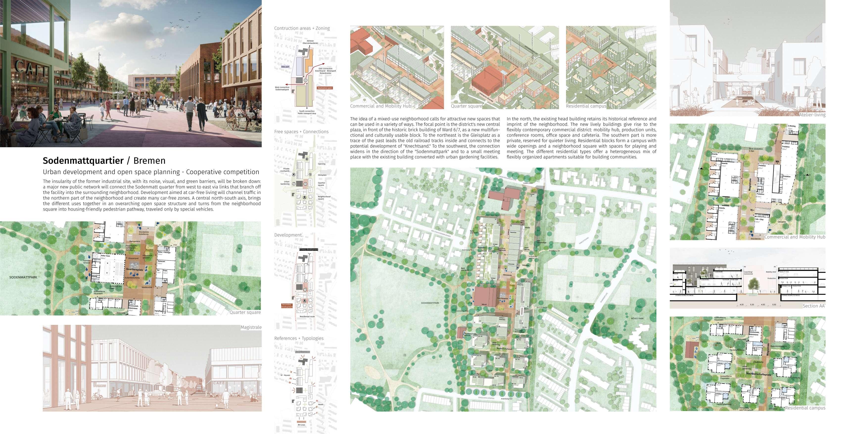Click the 'Residential campus' caption under bottom-right plan
Screen dimensions: 868x434
click(x=805, y=408)
